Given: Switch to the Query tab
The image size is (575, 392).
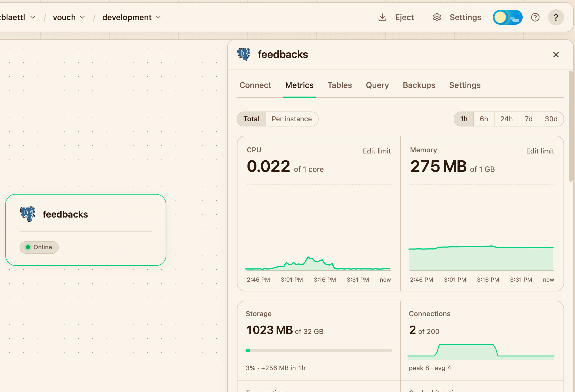Looking at the screenshot, I should click(x=377, y=85).
